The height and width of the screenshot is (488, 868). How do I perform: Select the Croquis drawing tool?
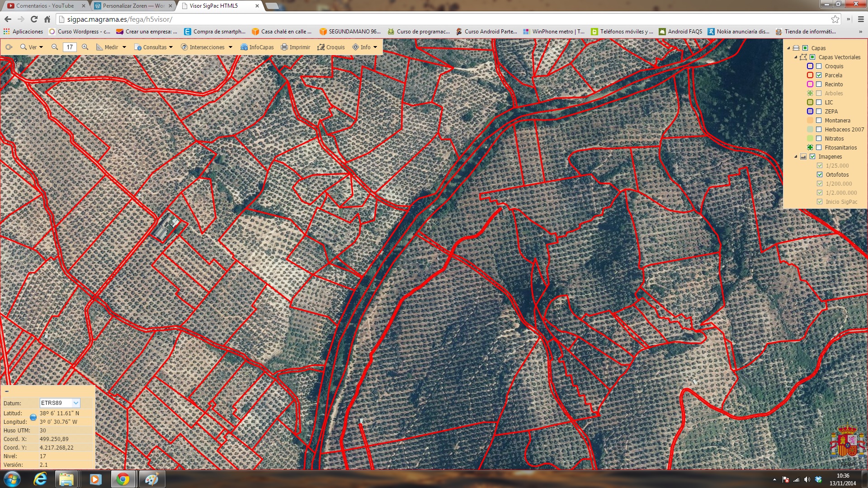point(330,47)
